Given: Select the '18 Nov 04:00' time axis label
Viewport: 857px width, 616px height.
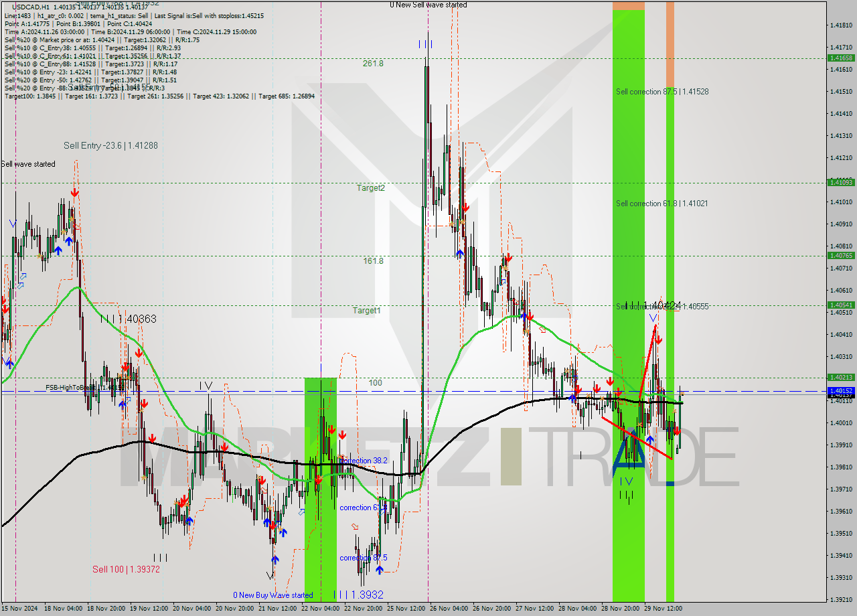Looking at the screenshot, I should tap(64, 609).
